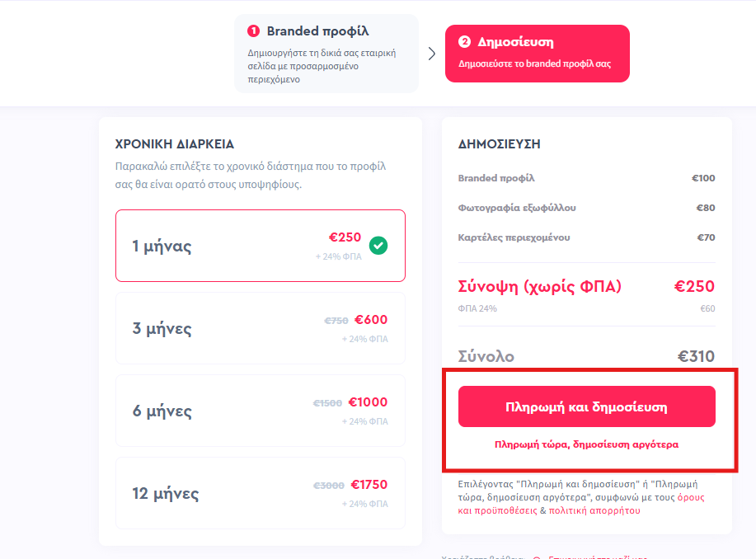The width and height of the screenshot is (756, 559).
Task: Select the 6 μήνες duration option
Action: click(261, 411)
